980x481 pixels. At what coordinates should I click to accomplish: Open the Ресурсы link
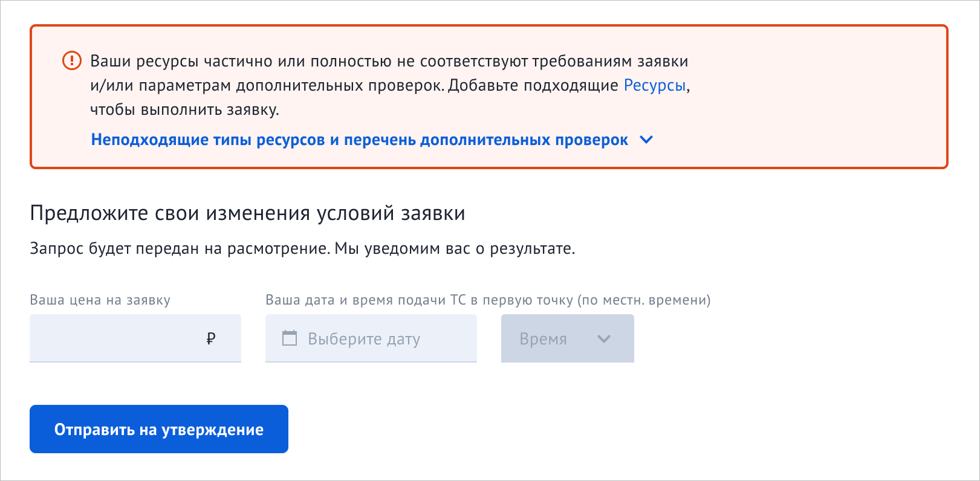pyautogui.click(x=655, y=85)
